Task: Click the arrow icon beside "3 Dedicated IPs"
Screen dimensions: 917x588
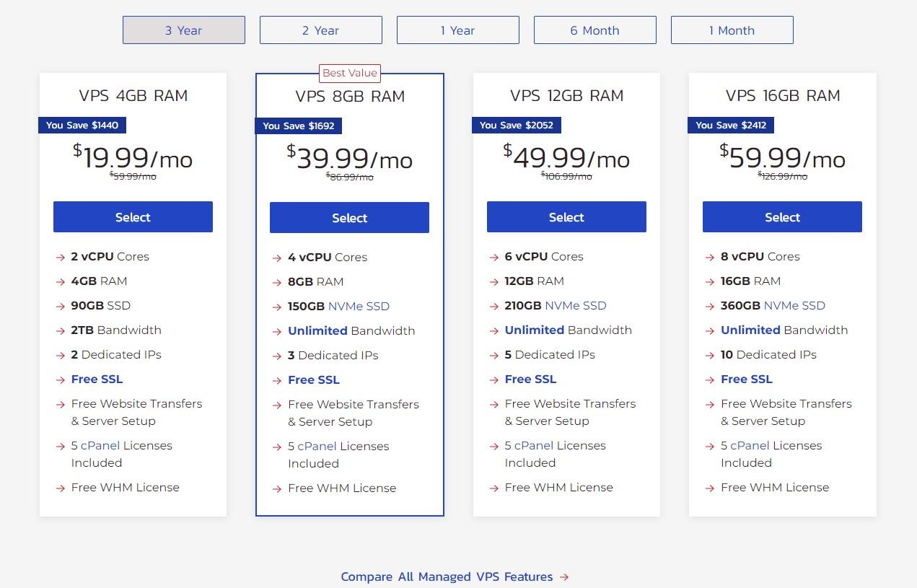Action: 278,355
